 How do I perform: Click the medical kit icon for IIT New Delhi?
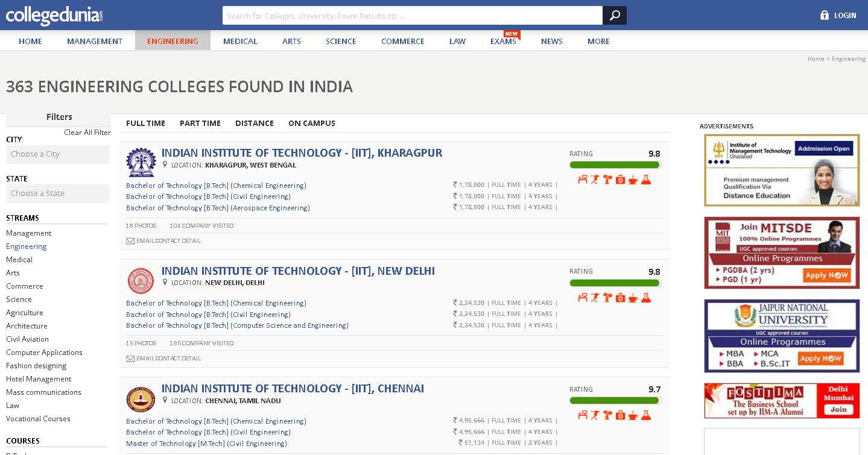coord(620,297)
